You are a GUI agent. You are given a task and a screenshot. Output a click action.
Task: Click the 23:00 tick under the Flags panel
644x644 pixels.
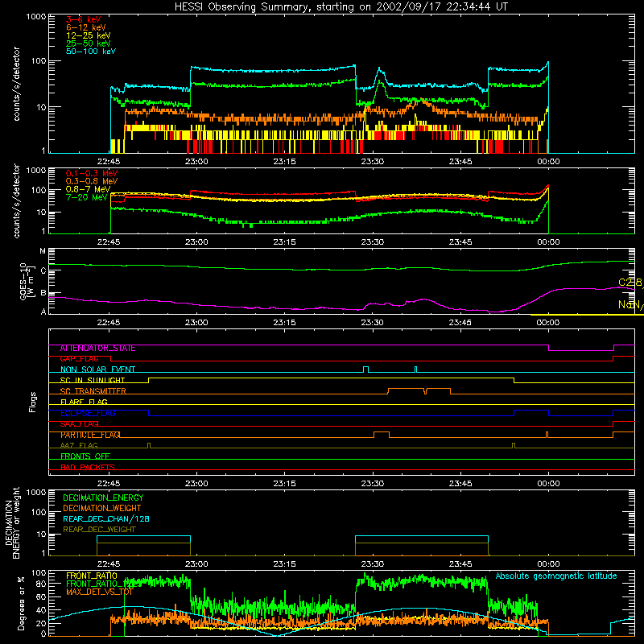196,484
